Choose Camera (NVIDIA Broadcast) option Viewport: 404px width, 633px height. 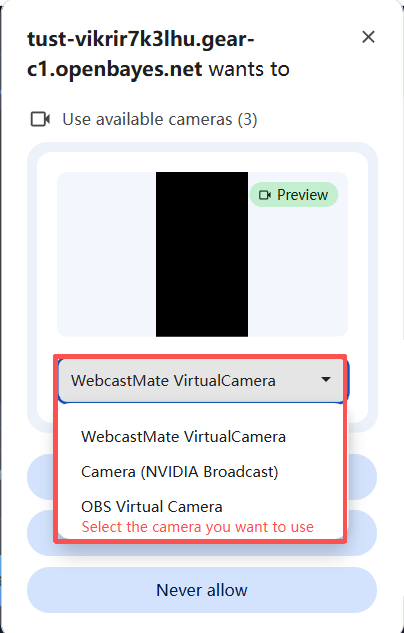click(x=180, y=472)
